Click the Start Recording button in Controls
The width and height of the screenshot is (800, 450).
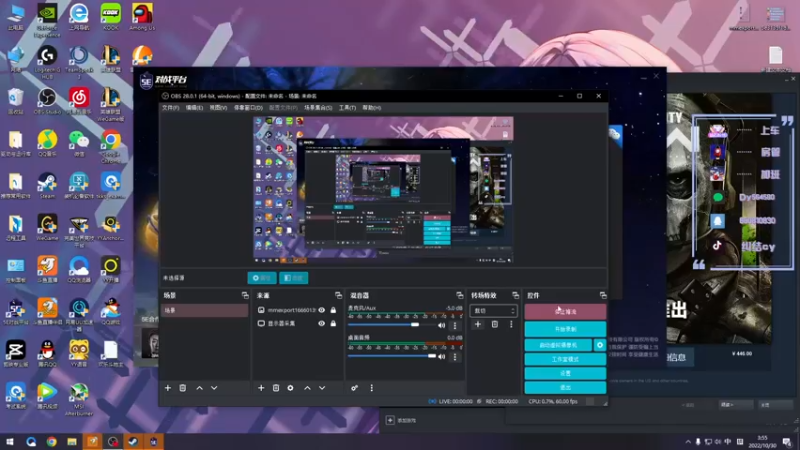click(565, 329)
